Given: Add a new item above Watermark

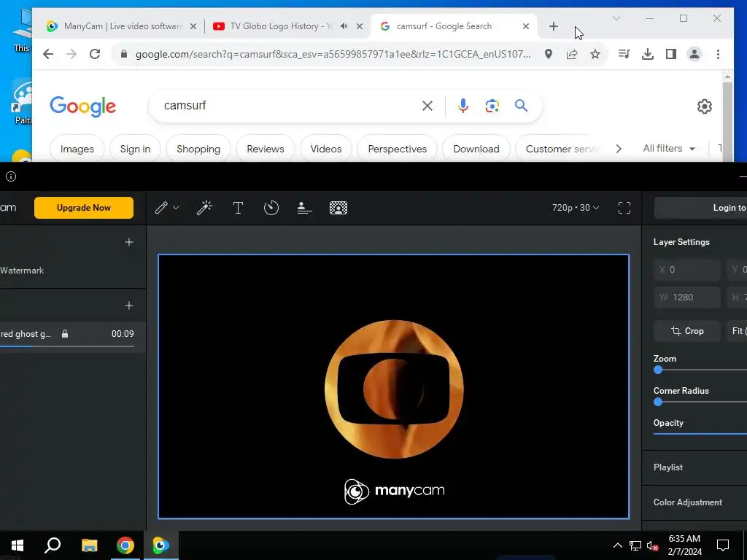Looking at the screenshot, I should [128, 242].
